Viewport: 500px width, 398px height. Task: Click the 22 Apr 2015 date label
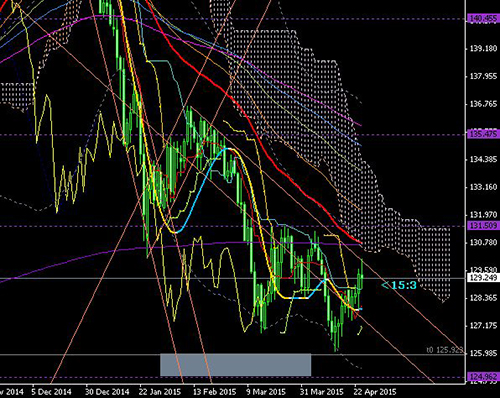(x=375, y=391)
